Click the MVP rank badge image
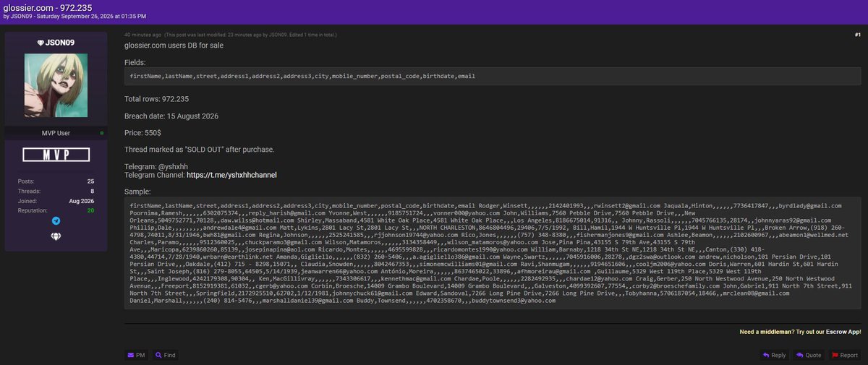The width and height of the screenshot is (868, 365). [56, 154]
